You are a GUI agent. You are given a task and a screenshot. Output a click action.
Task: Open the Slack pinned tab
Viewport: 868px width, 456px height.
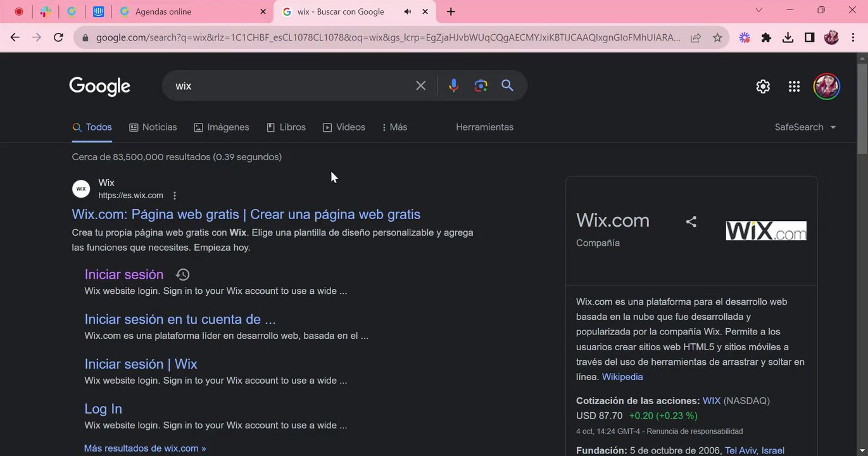click(46, 11)
